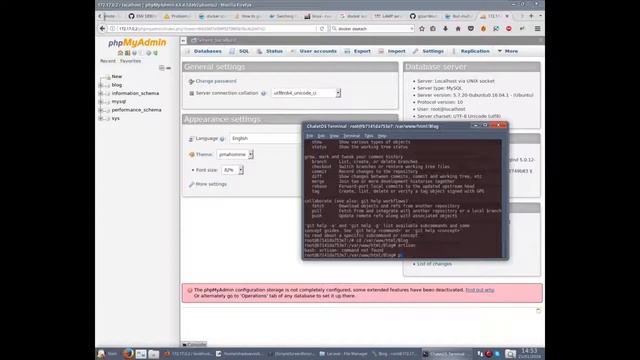Viewport: 640px width, 360px height.
Task: Click the More settings link
Action: 211,184
